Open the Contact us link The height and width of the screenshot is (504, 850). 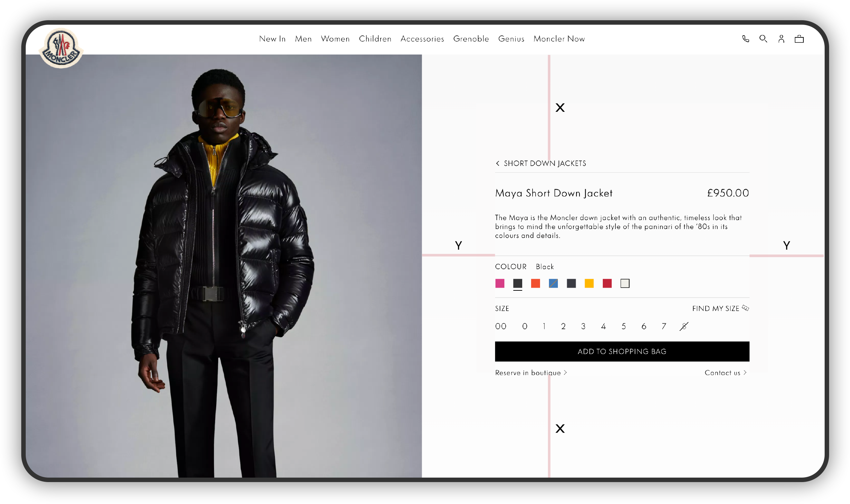[726, 373]
